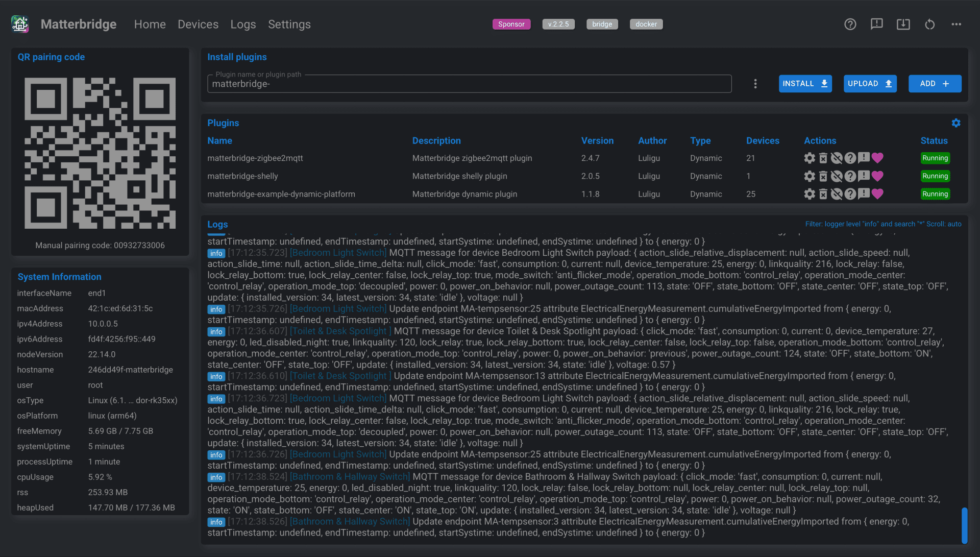
Task: Open the help icon in top header
Action: pos(850,24)
